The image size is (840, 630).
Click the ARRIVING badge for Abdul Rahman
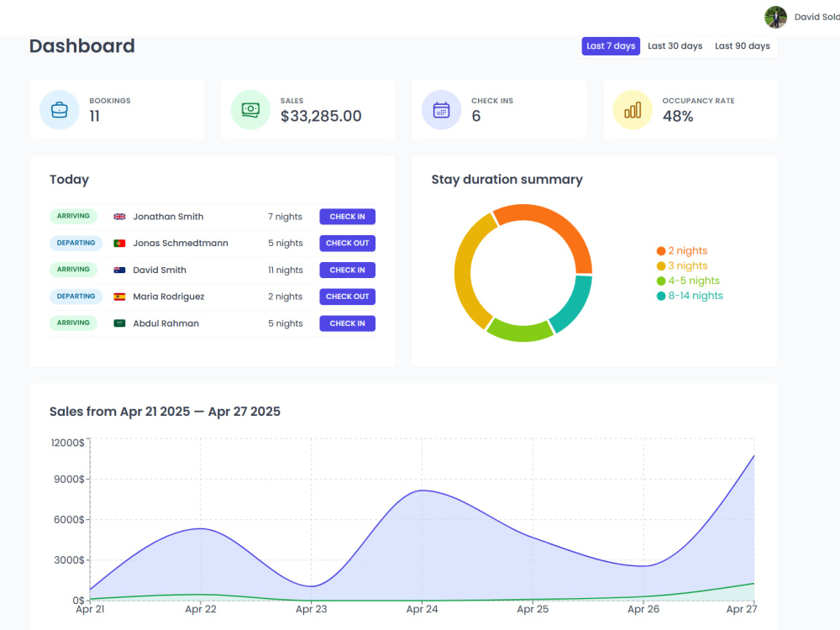pyautogui.click(x=73, y=323)
